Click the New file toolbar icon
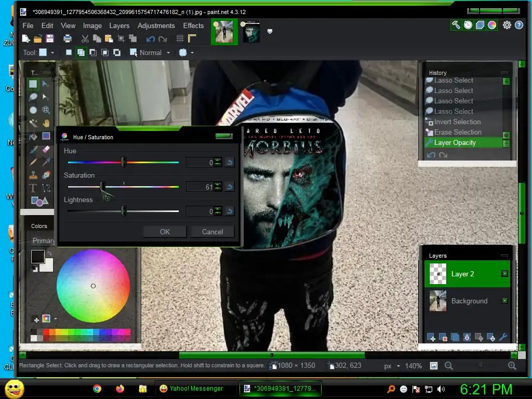 pos(26,38)
